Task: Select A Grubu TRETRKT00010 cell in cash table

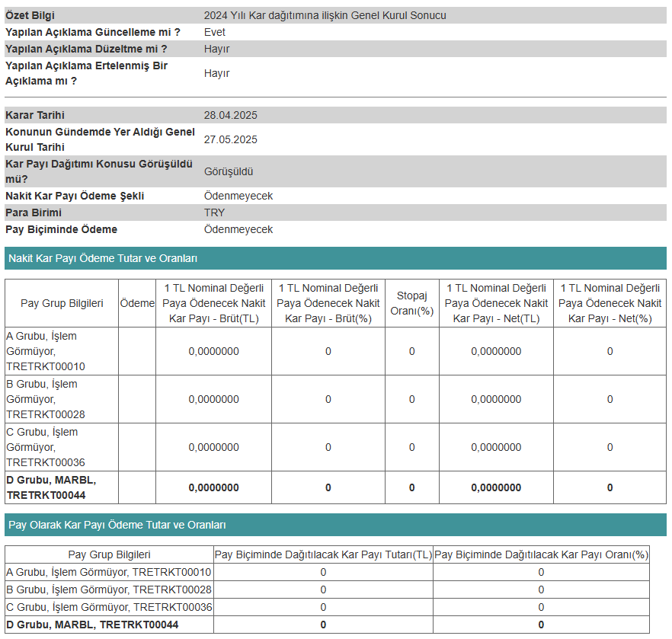Action: (62, 351)
